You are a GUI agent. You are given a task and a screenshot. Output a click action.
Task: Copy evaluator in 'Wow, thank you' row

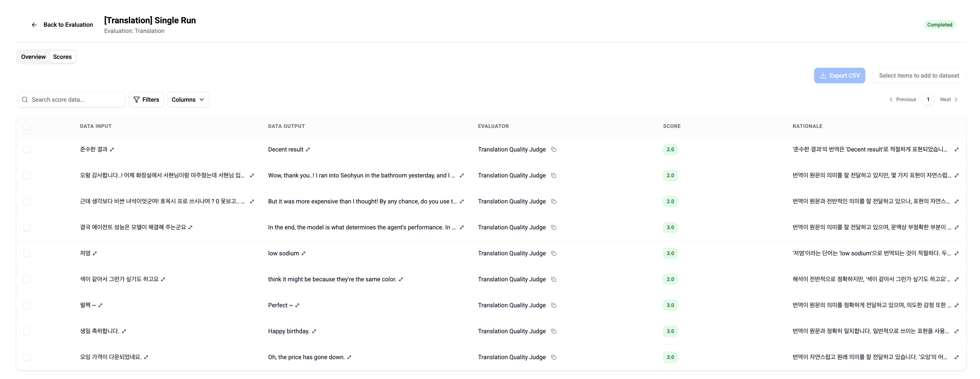553,175
